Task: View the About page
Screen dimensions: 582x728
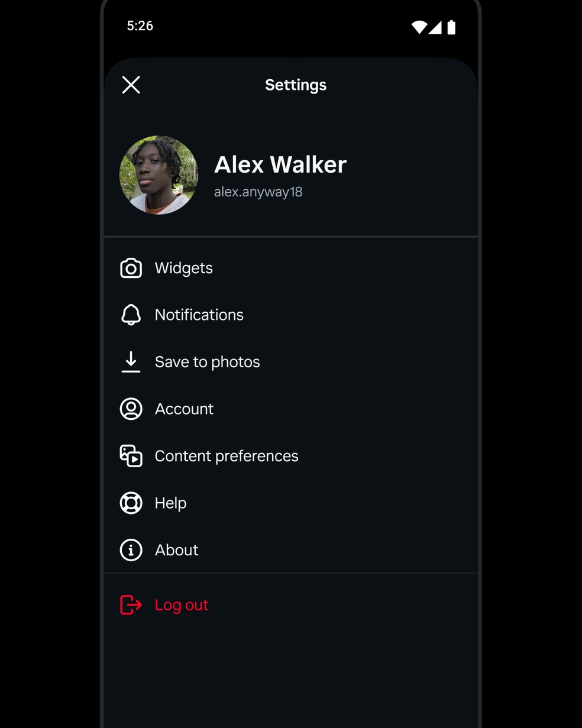Action: pos(176,550)
